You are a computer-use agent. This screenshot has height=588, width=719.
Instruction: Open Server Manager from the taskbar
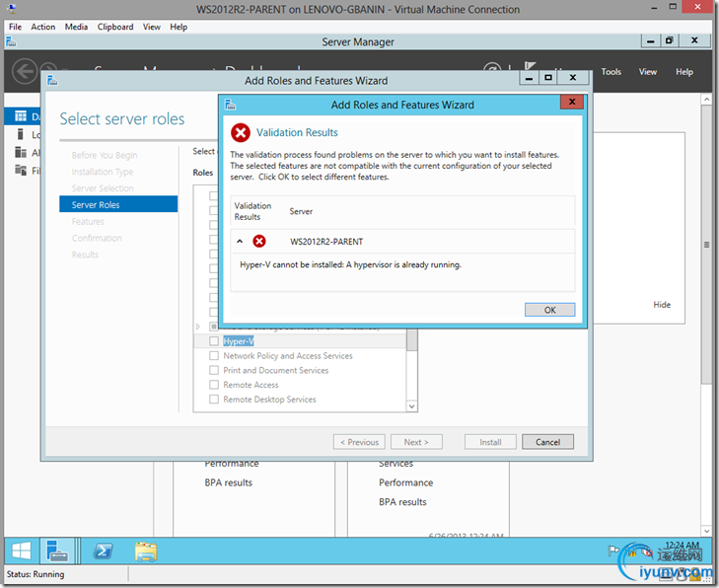coord(57,551)
